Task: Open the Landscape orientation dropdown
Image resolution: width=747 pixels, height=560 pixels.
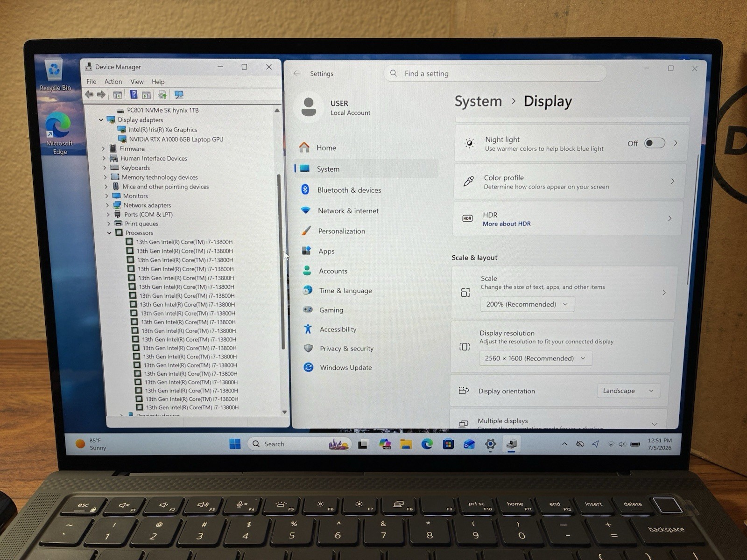Action: 628,391
